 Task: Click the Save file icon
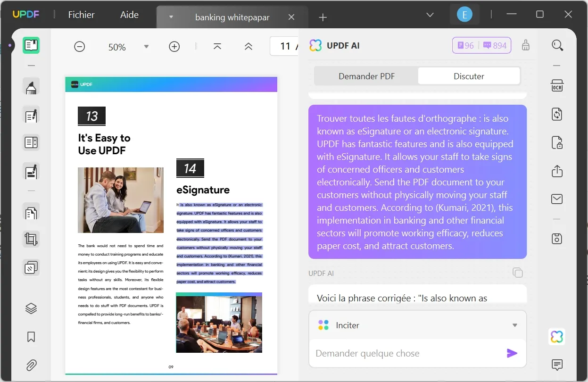click(557, 239)
